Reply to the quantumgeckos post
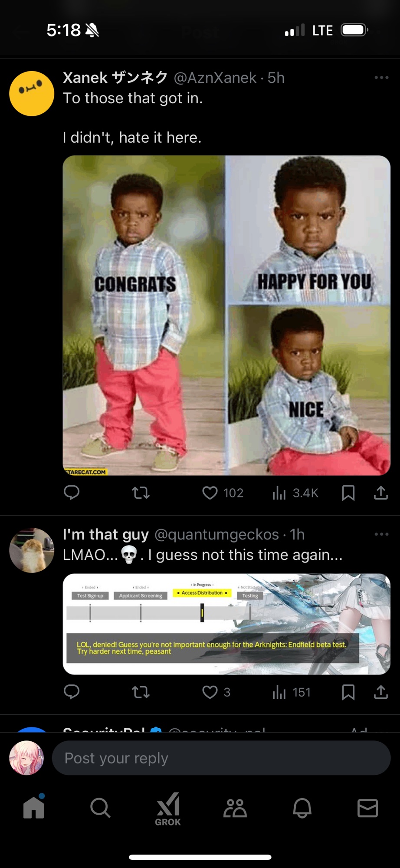Viewport: 400px width, 868px height. [72, 692]
